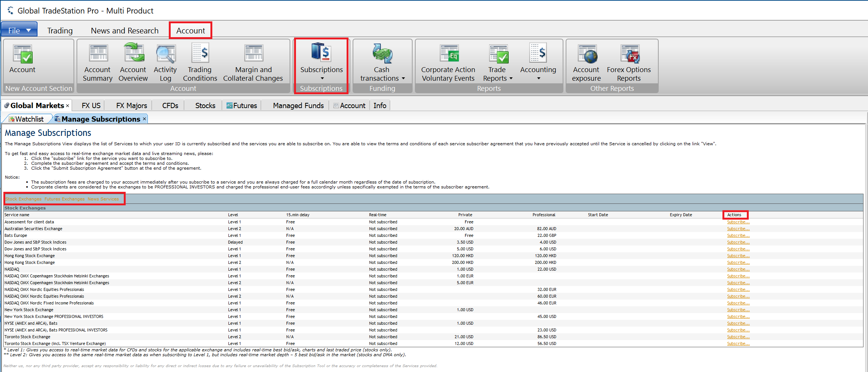This screenshot has height=372, width=868.
Task: Select the Bats Europe service name
Action: click(x=16, y=235)
